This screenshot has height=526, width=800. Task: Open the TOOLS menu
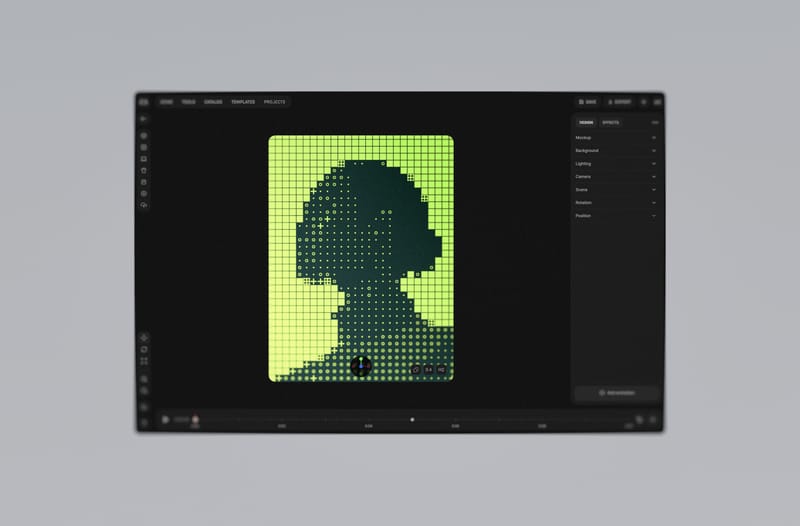pos(188,102)
